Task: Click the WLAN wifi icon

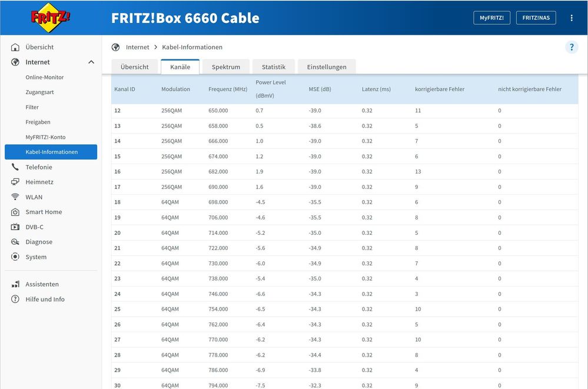Action: [x=15, y=197]
